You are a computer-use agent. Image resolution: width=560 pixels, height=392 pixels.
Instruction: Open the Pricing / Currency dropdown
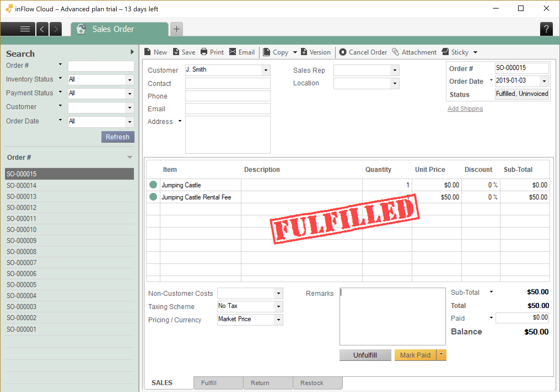pyautogui.click(x=278, y=320)
